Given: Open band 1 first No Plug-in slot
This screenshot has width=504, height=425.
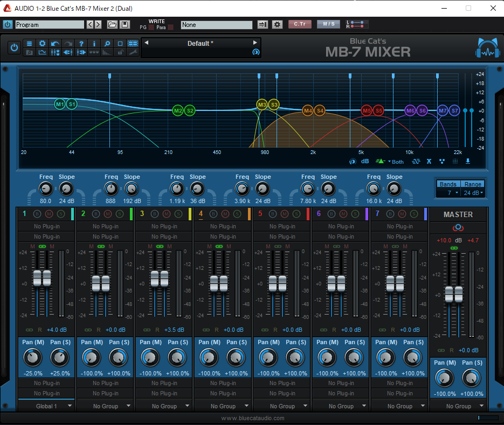Looking at the screenshot, I should (46, 226).
